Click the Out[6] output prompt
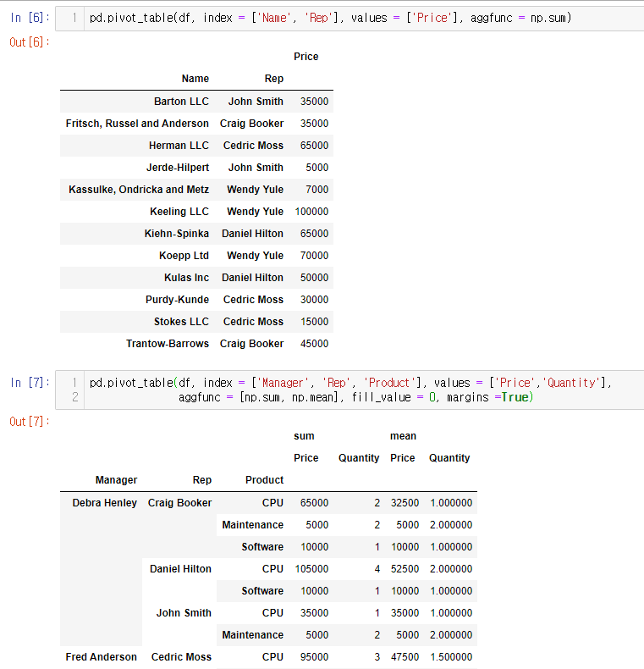Viewport: 644px width, 669px height. click(30, 42)
